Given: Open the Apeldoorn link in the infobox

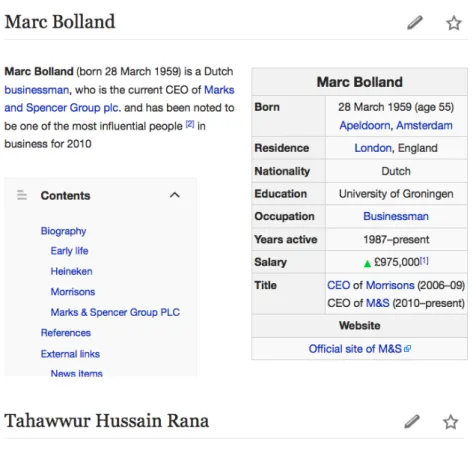Looking at the screenshot, I should 365,126.
